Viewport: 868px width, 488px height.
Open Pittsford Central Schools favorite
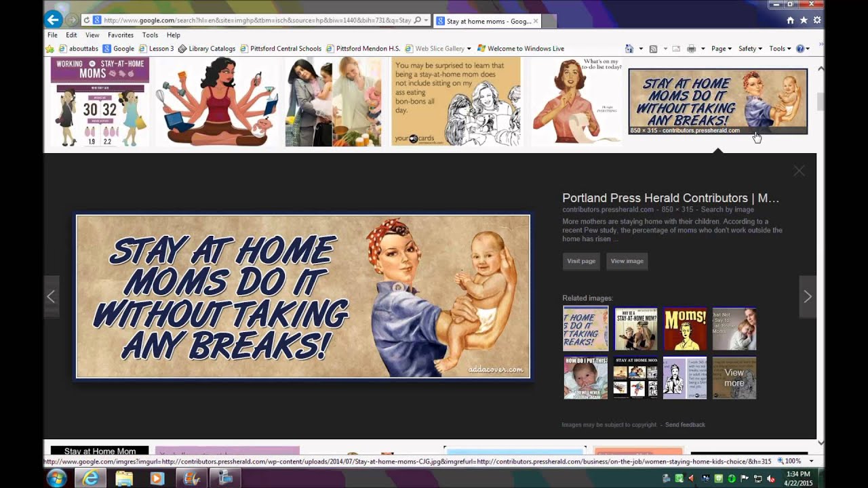281,49
